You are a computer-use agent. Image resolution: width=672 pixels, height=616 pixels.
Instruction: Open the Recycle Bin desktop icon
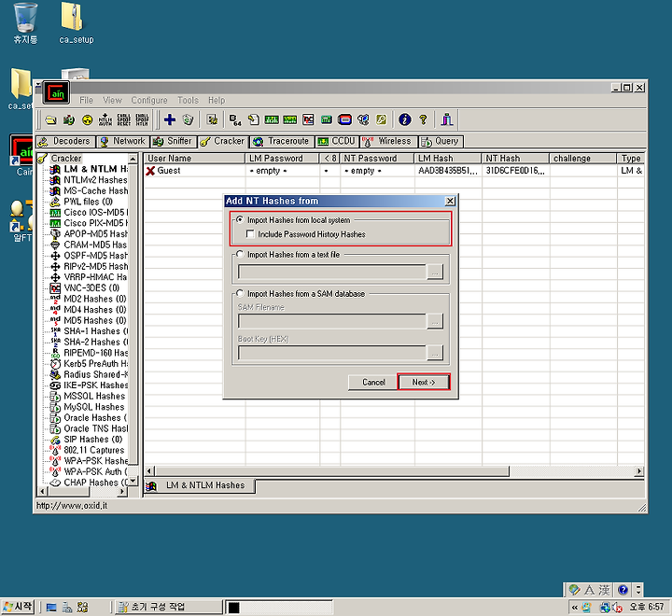pos(25,23)
